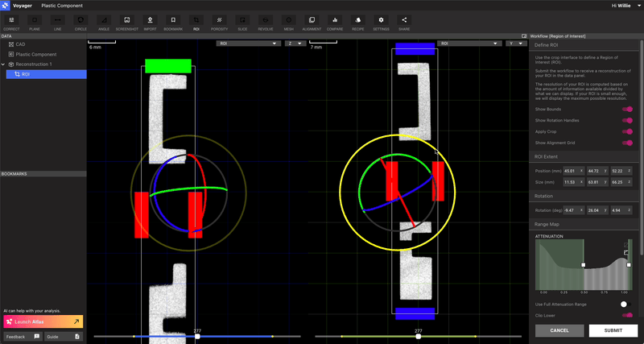This screenshot has height=344, width=644.
Task: Submit the ROI workflow
Action: point(614,330)
